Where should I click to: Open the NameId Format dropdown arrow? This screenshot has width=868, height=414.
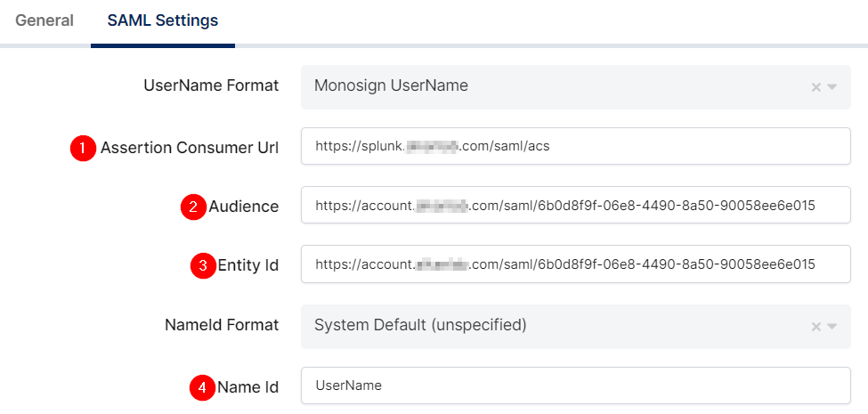coord(832,326)
